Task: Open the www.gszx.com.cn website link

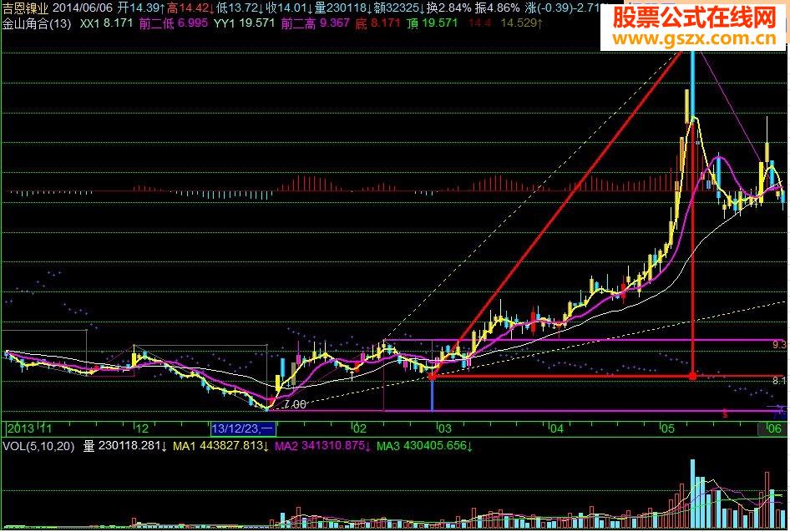Action: [x=695, y=39]
